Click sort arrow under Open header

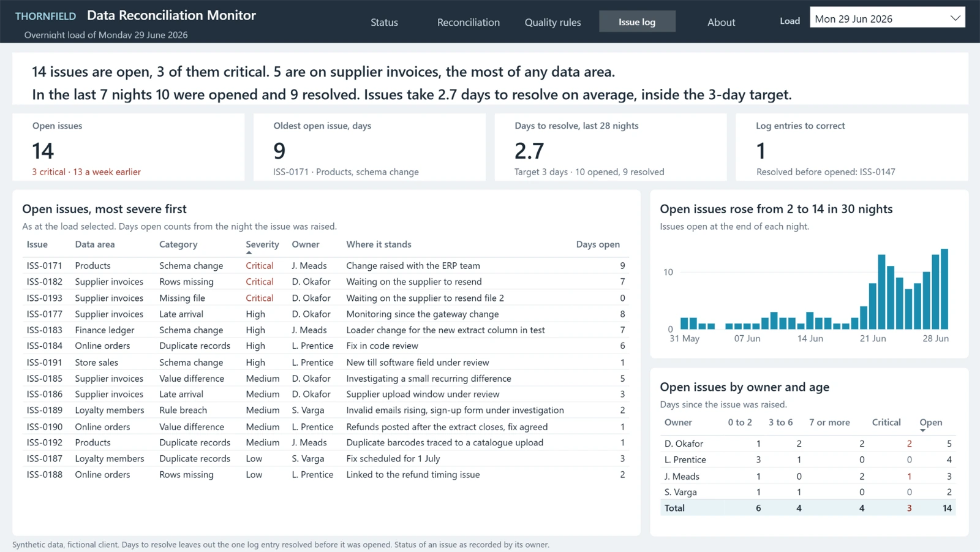(x=922, y=431)
